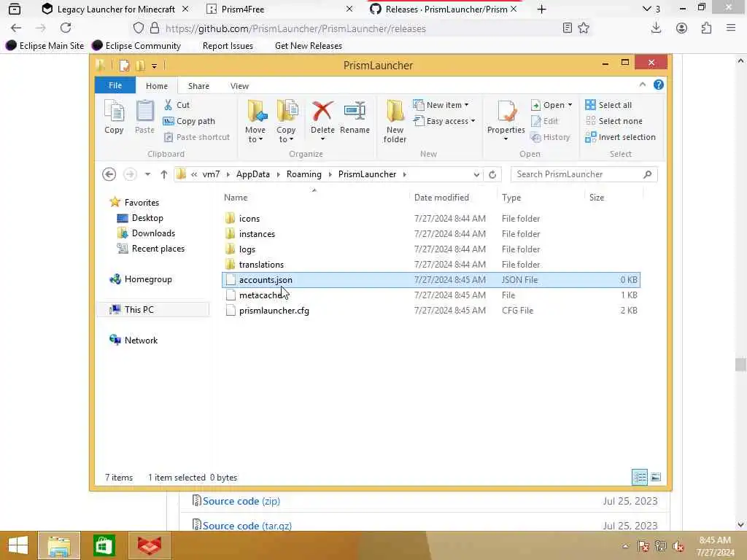
Task: Switch to the Share ribbon tab
Action: 198,86
